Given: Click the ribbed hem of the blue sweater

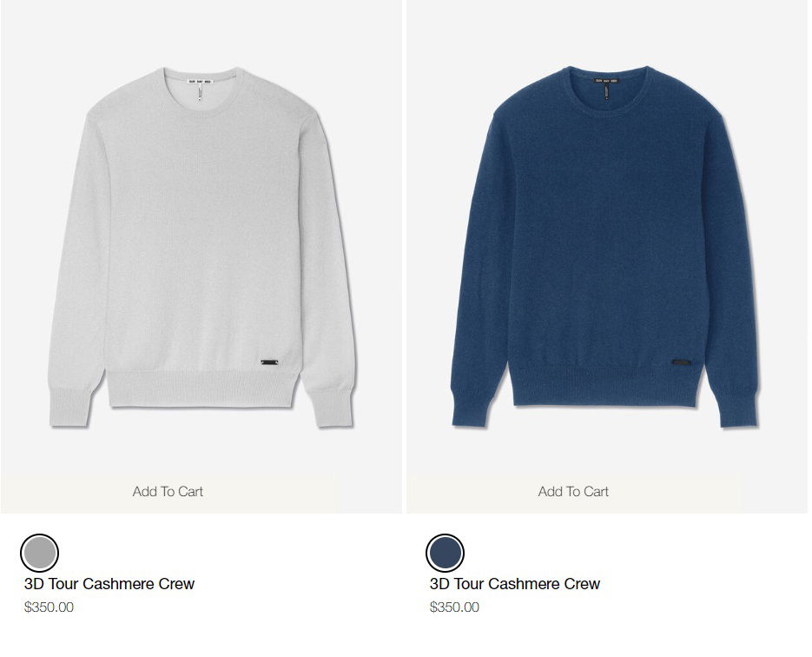Looking at the screenshot, I should click(x=607, y=387).
